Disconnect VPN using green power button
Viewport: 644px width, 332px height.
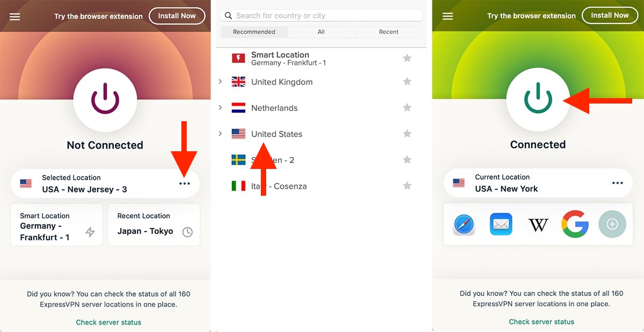point(538,99)
